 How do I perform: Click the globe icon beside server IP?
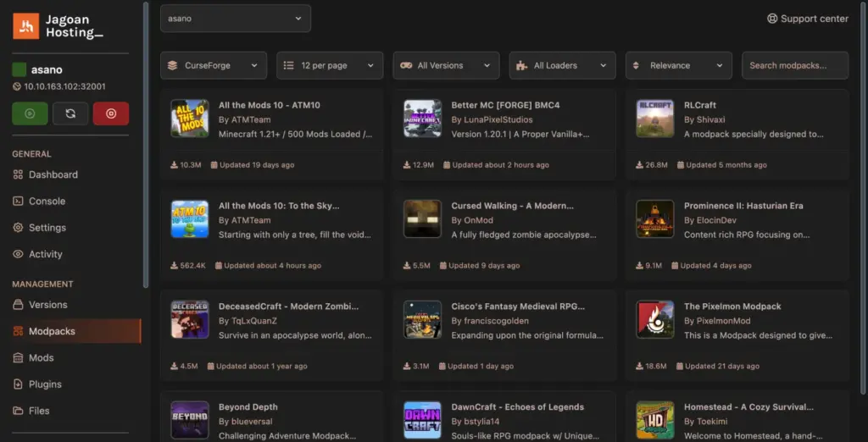[x=17, y=86]
